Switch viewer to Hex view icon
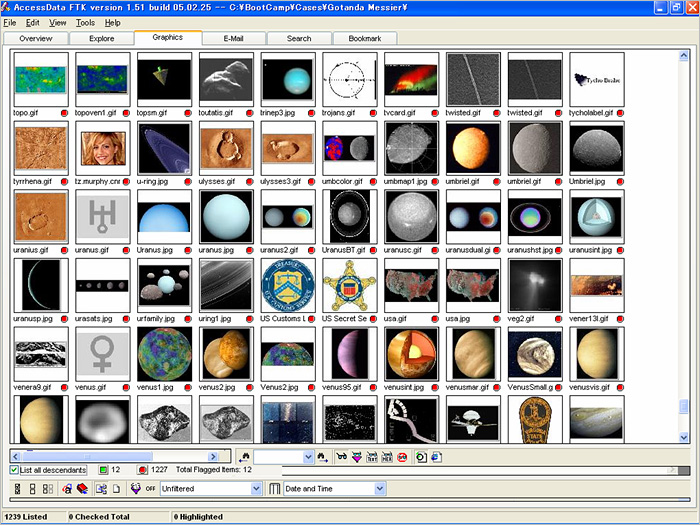Image resolution: width=700 pixels, height=525 pixels. pyautogui.click(x=387, y=457)
